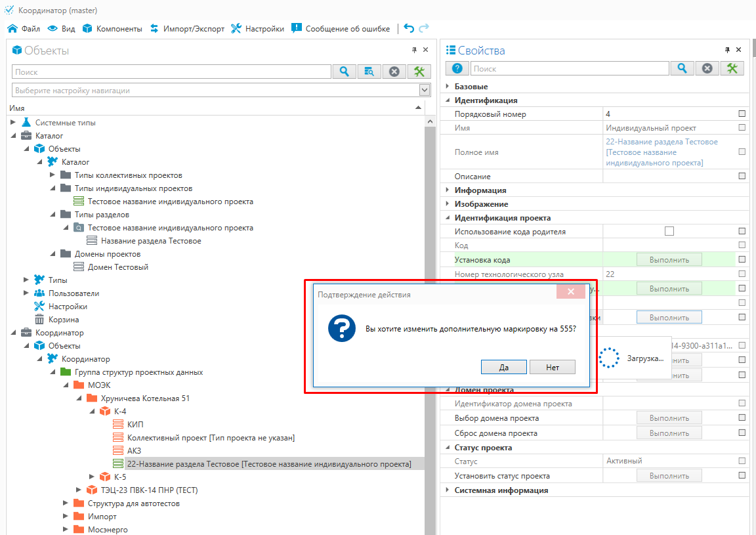Tick the checkbox beside Статус row
Viewport: 756px width, 535px height.
742,461
